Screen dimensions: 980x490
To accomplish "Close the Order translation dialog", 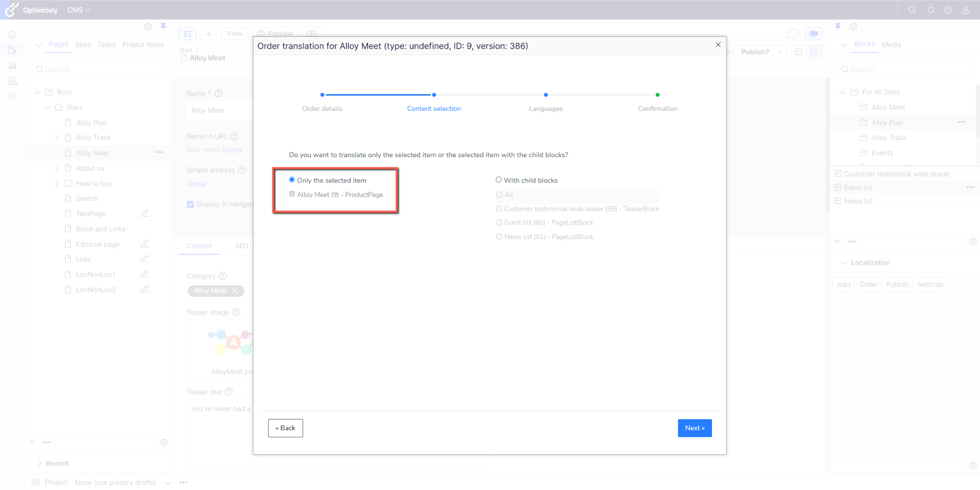I will (x=718, y=44).
